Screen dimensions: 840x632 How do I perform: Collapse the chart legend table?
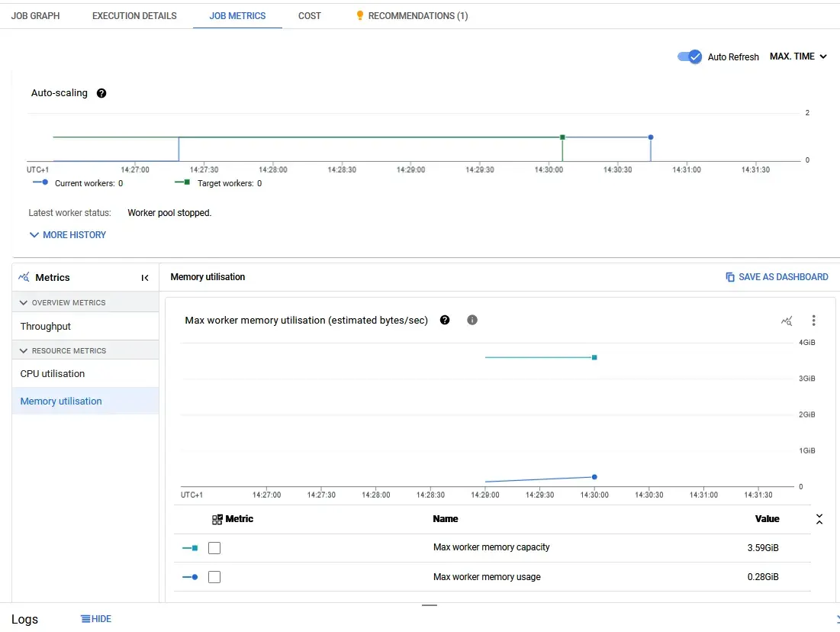819,519
